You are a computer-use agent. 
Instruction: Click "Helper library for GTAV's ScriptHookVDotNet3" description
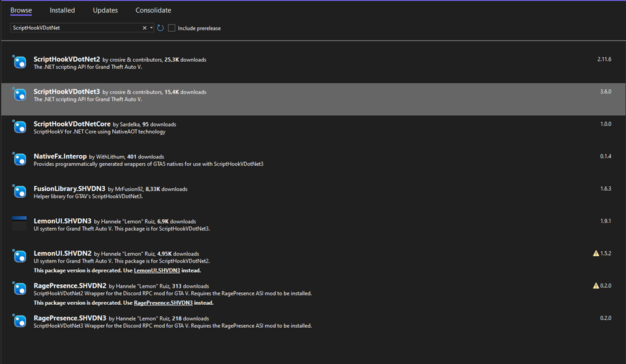[x=89, y=196]
